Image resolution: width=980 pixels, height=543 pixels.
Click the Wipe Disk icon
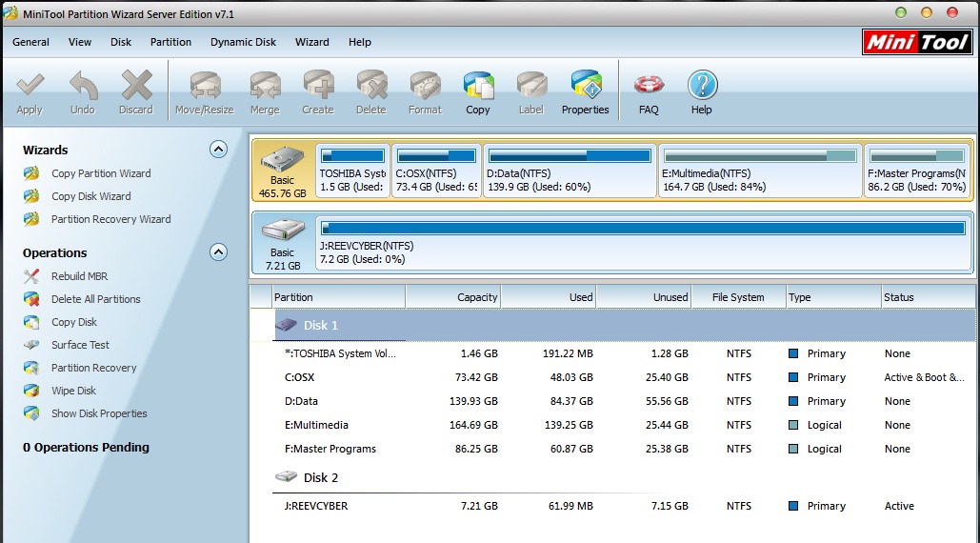coord(31,391)
